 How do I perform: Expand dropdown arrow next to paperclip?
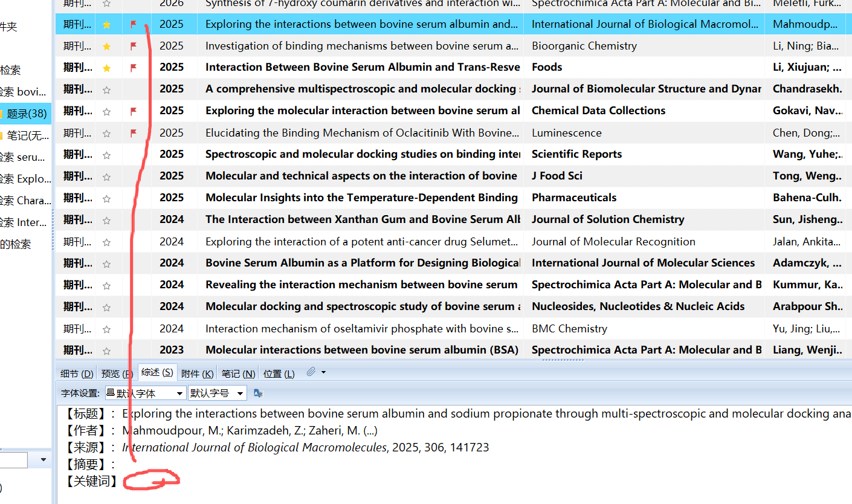(324, 372)
